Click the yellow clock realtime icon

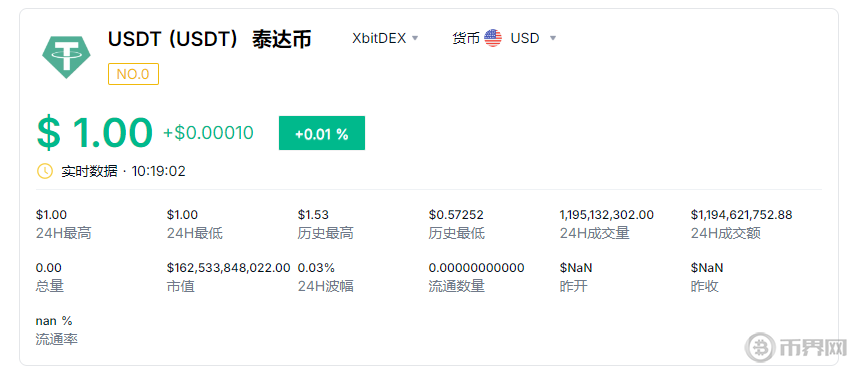click(44, 171)
